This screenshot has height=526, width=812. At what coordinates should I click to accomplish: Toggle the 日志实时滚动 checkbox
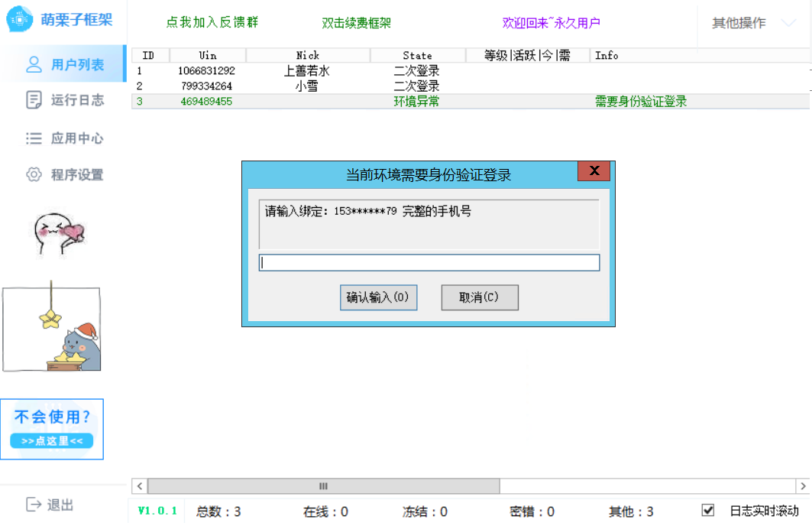click(708, 511)
